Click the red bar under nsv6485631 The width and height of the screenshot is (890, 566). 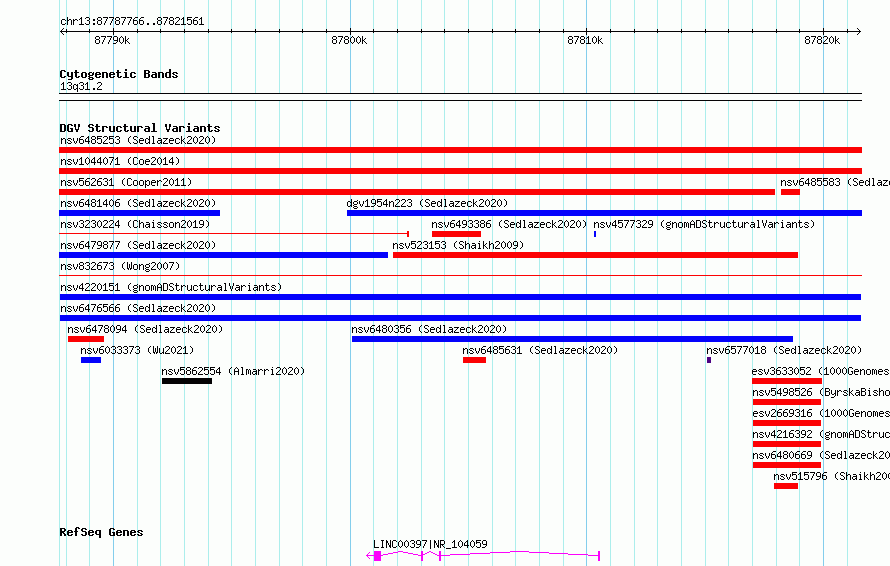[475, 360]
